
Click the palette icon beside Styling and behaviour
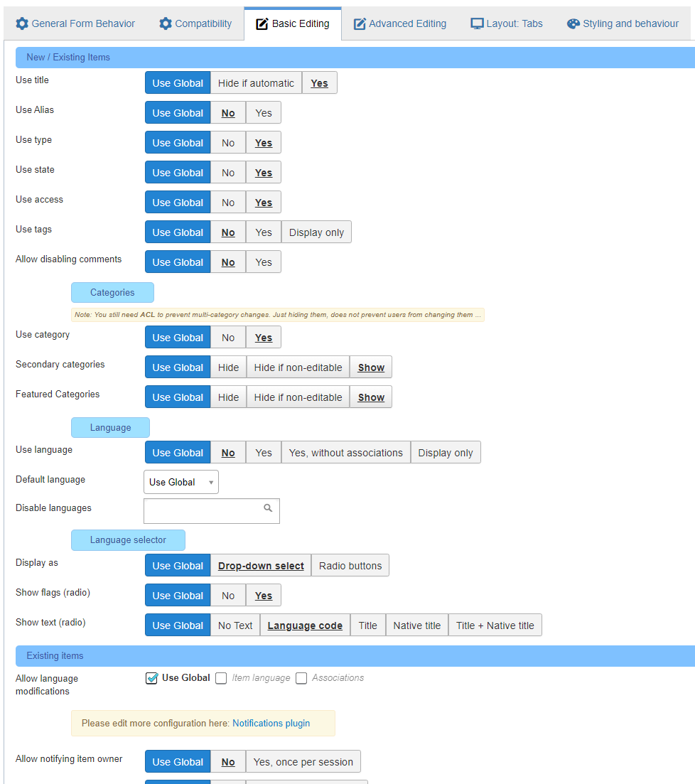point(573,23)
